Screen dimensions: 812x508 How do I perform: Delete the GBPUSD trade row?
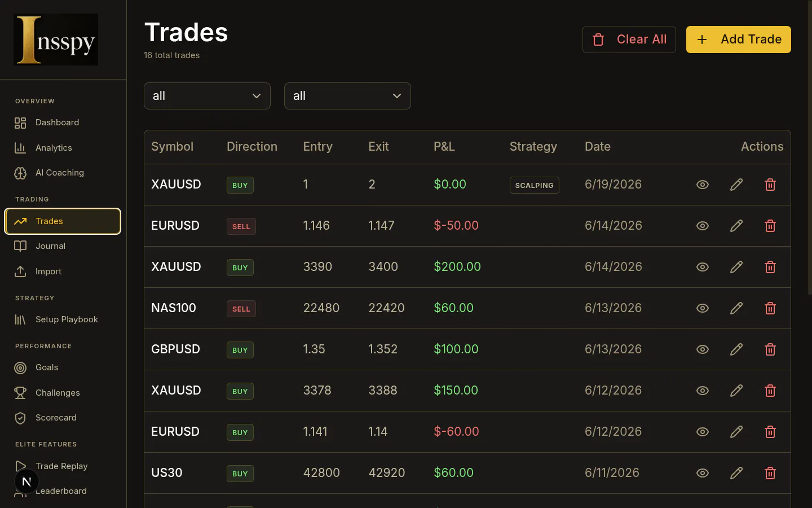pos(770,349)
